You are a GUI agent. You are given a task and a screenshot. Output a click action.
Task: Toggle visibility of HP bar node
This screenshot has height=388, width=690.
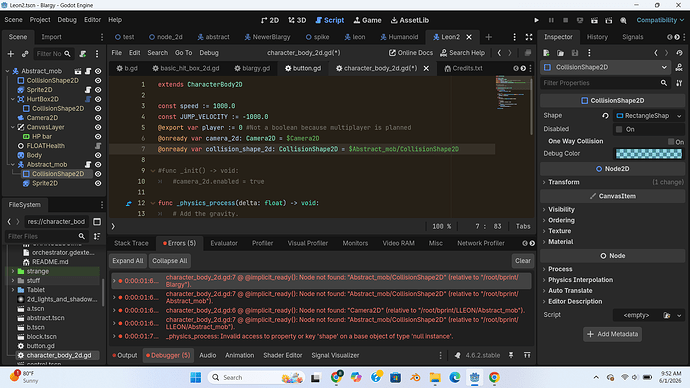coord(98,136)
